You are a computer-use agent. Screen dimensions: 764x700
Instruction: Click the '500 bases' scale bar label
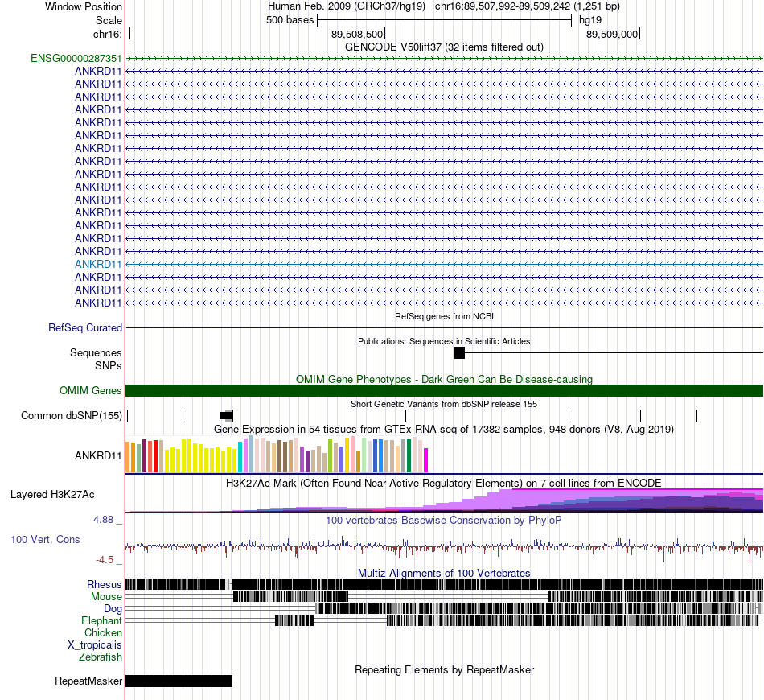click(290, 20)
